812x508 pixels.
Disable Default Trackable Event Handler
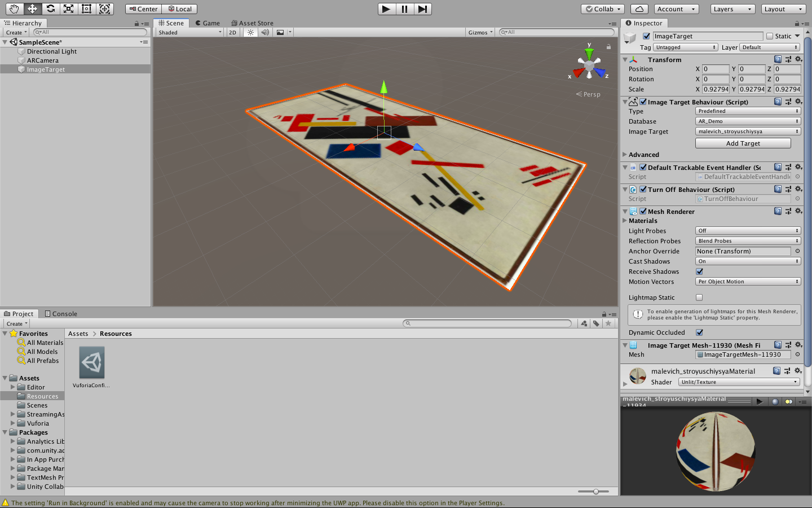tap(643, 167)
